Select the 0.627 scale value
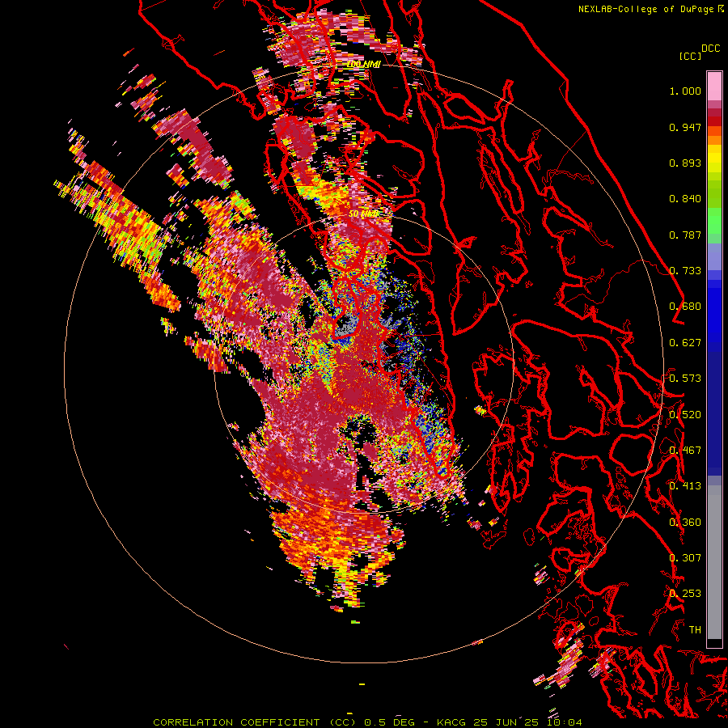The height and width of the screenshot is (728, 728). tap(685, 343)
